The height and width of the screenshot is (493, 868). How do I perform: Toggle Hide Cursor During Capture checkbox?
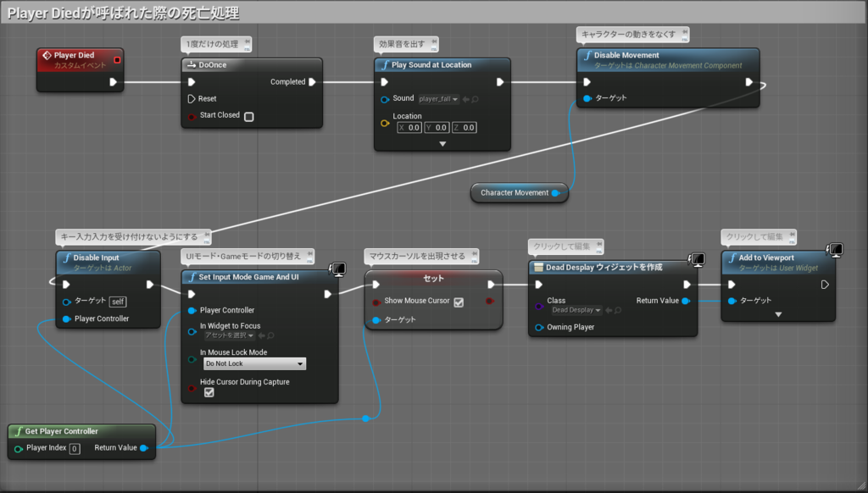point(209,392)
